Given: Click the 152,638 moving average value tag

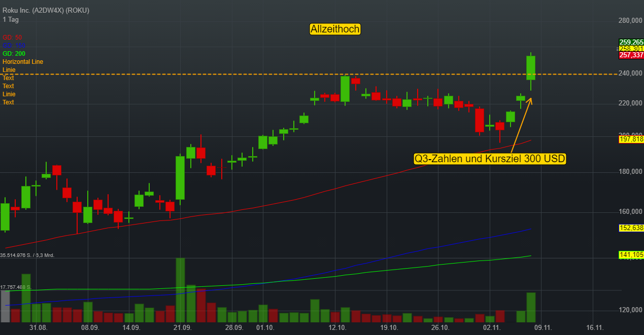Looking at the screenshot, I should click(631, 228).
